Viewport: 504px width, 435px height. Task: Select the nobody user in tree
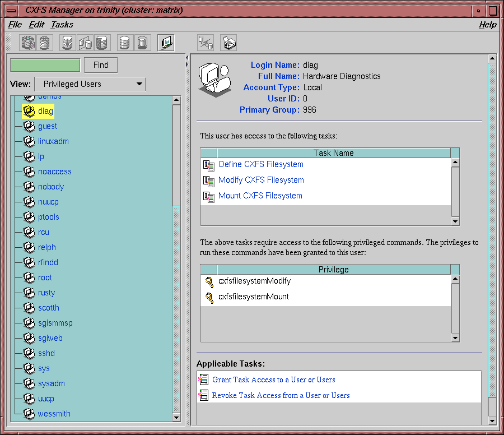click(51, 187)
